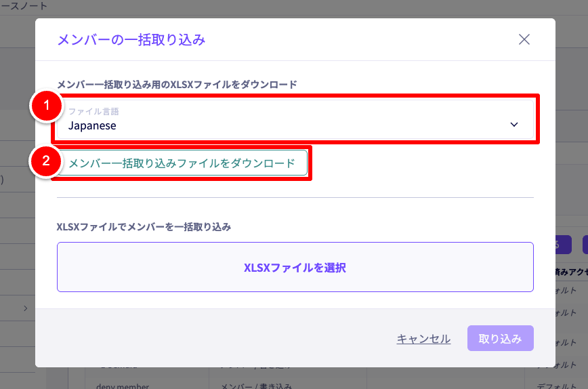This screenshot has height=389, width=588.
Task: Click the column header at right table edge
Action: click(x=571, y=272)
